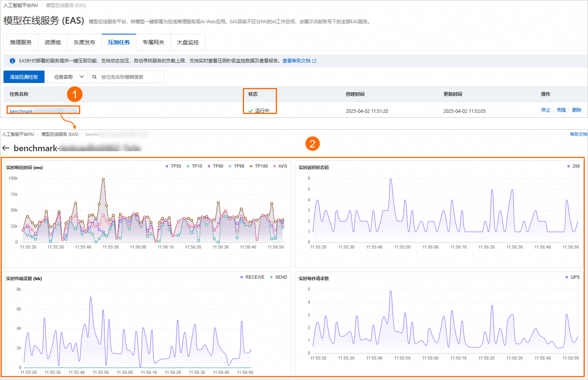Image resolution: width=588 pixels, height=380 pixels.
Task: Open the 大盘监控 tab
Action: point(188,42)
